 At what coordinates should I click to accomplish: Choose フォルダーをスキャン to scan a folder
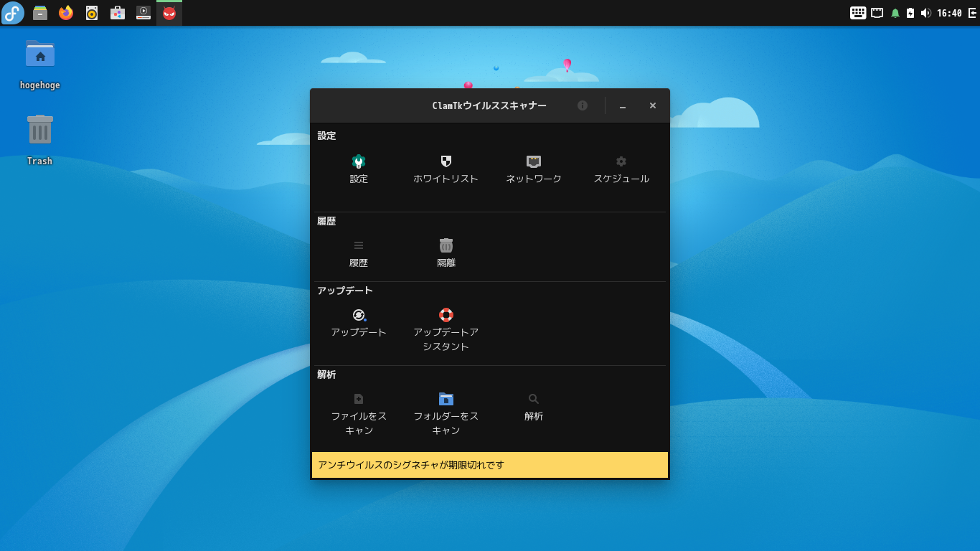(x=446, y=414)
